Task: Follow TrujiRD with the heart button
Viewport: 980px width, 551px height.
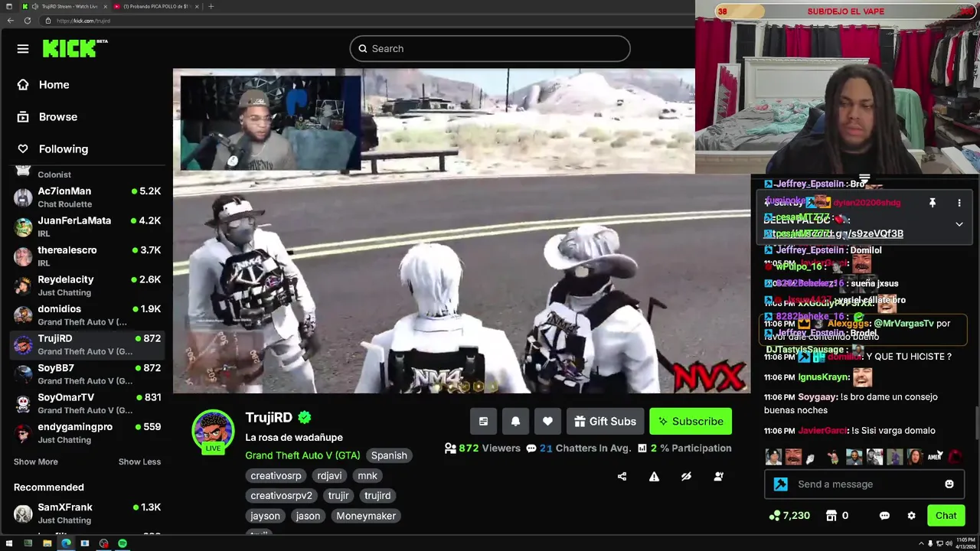Action: 547,421
